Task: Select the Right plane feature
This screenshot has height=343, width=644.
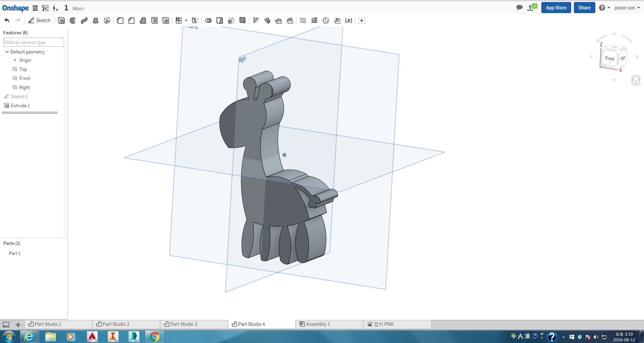Action: pyautogui.click(x=24, y=87)
